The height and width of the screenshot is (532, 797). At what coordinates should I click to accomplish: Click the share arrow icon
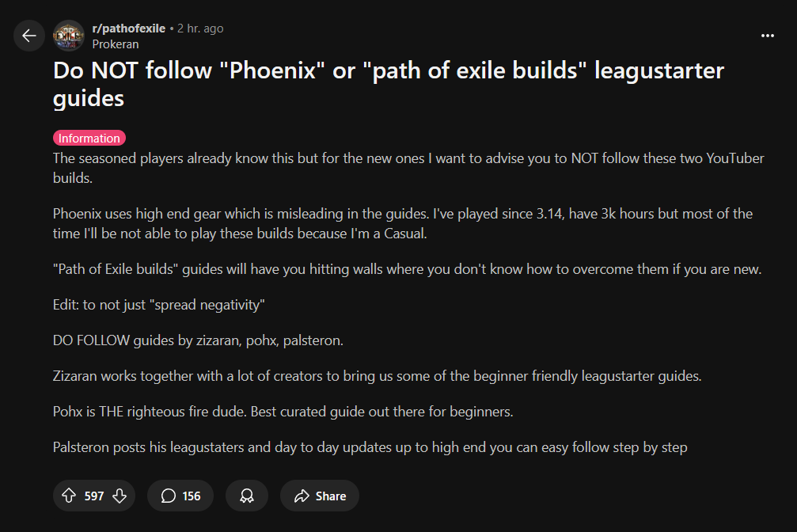tap(302, 496)
